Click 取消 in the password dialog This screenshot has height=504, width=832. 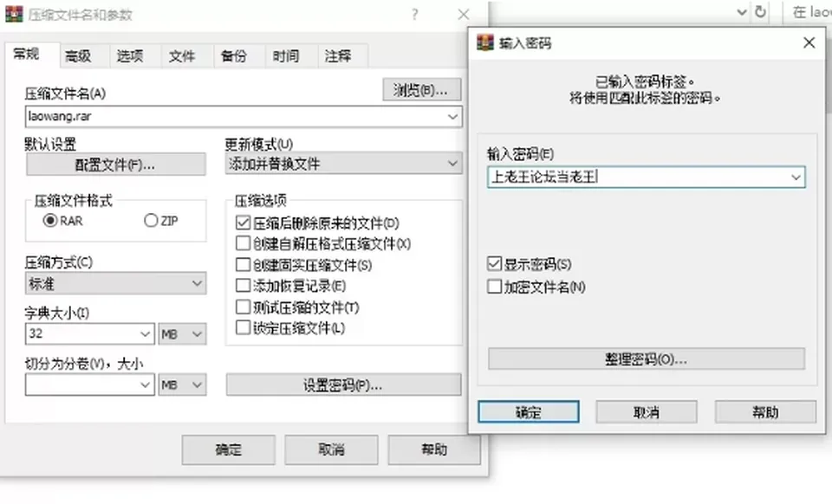[647, 412]
